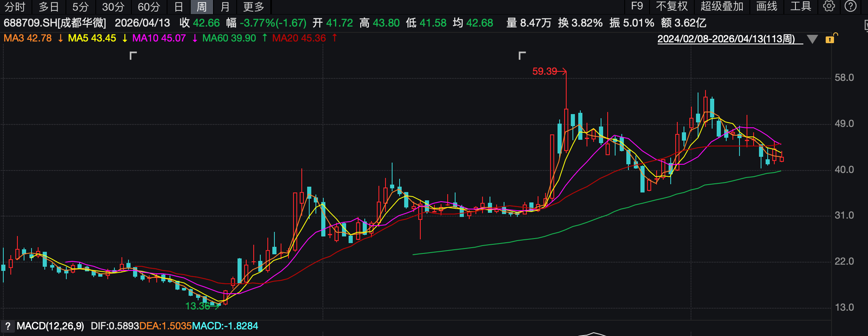
Task: Click the stock name 688709.SH[成都华微]
Action: (55, 23)
